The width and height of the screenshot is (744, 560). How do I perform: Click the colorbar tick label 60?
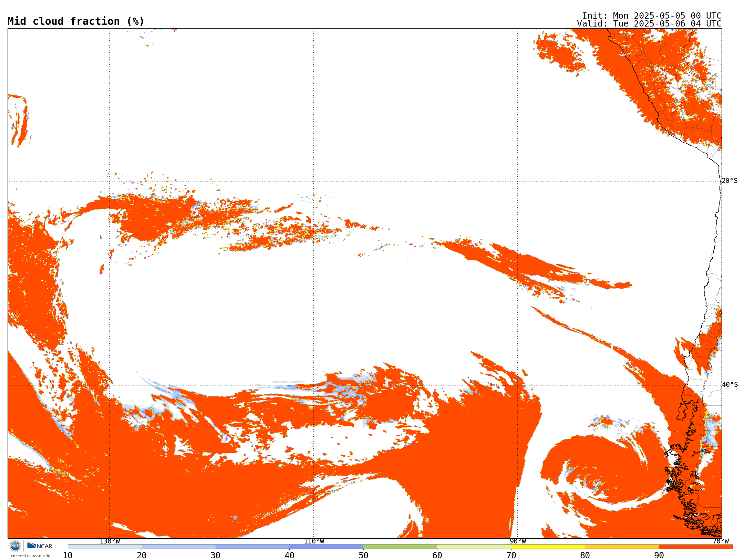[437, 556]
